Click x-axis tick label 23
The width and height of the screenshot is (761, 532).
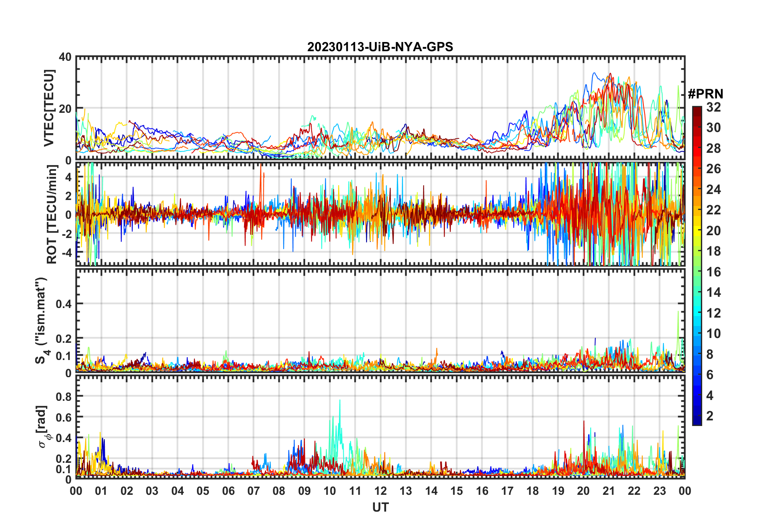pos(659,491)
